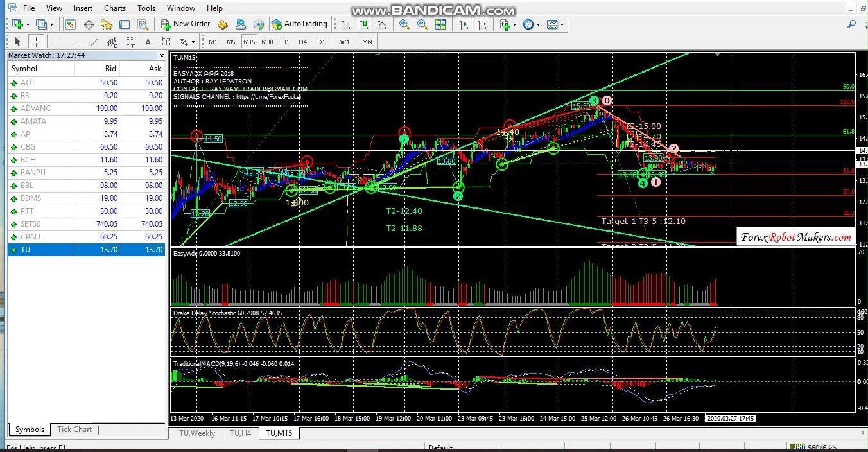Screen dimensions: 868x452
Task: Select the Text tool
Action: [x=148, y=42]
